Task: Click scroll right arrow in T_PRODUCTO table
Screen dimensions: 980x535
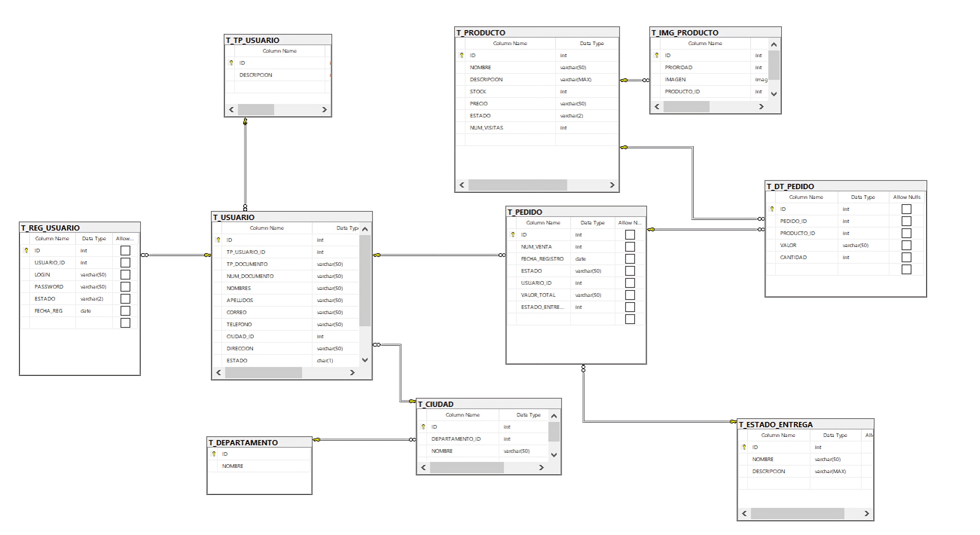Action: tap(612, 185)
